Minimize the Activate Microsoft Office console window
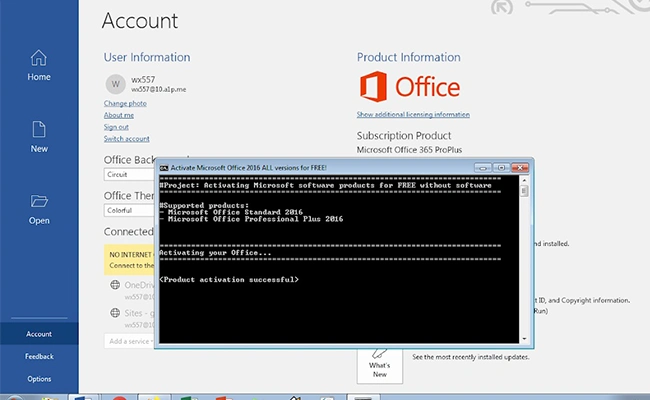The height and width of the screenshot is (400, 650). click(483, 167)
